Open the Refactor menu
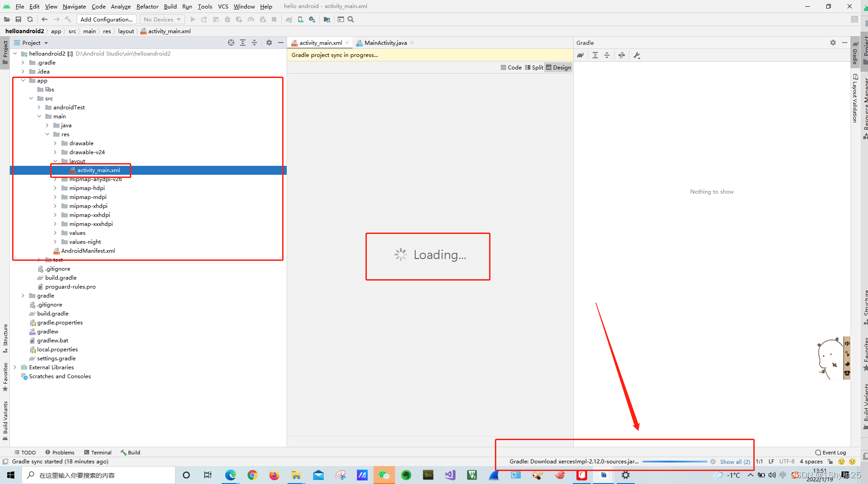Image resolution: width=868 pixels, height=484 pixels. pos(147,6)
